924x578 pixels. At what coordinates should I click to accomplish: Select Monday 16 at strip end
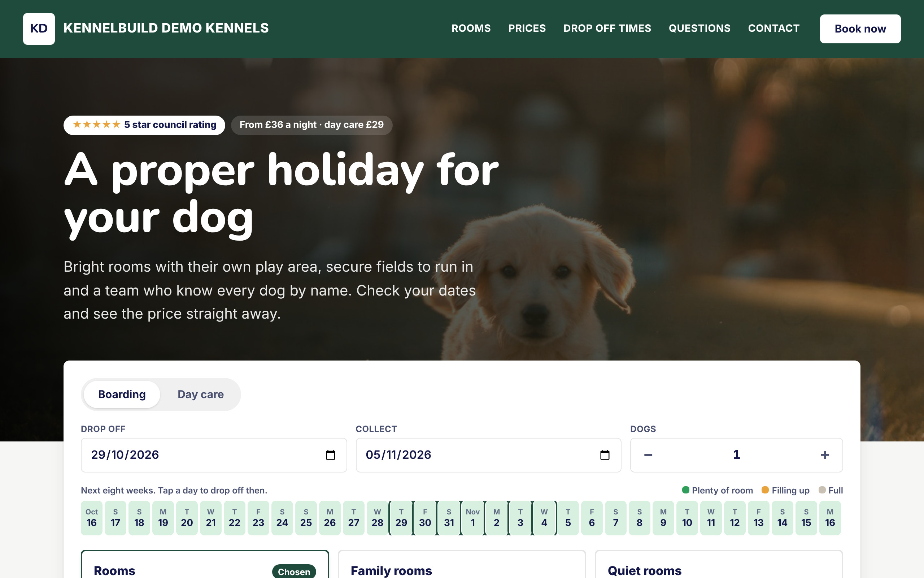pyautogui.click(x=830, y=518)
